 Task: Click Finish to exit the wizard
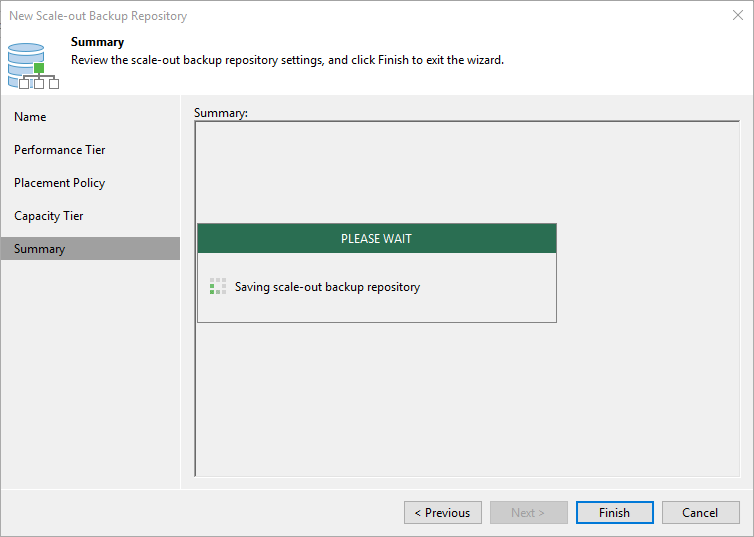614,513
